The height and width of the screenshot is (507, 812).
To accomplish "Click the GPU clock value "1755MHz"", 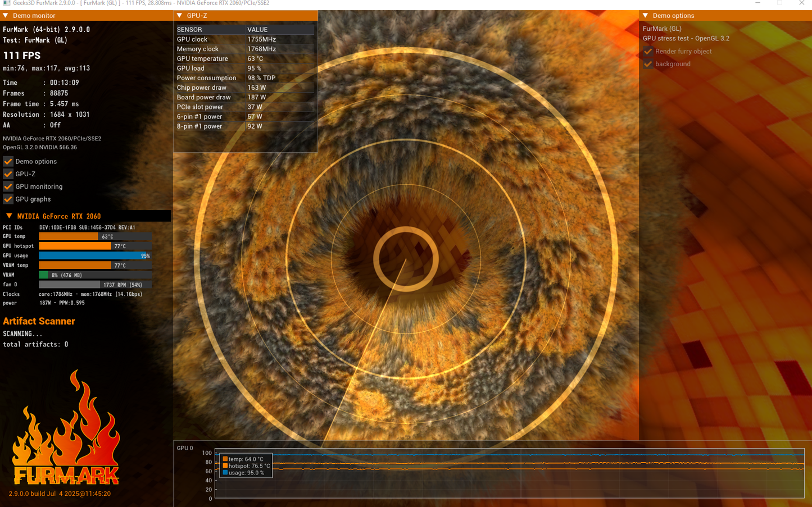I will pos(262,39).
